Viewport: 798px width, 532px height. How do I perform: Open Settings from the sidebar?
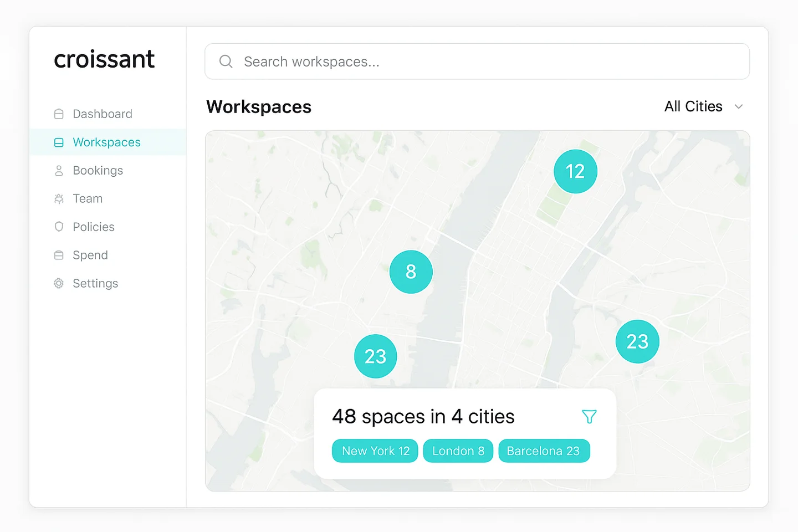[x=108, y=284]
